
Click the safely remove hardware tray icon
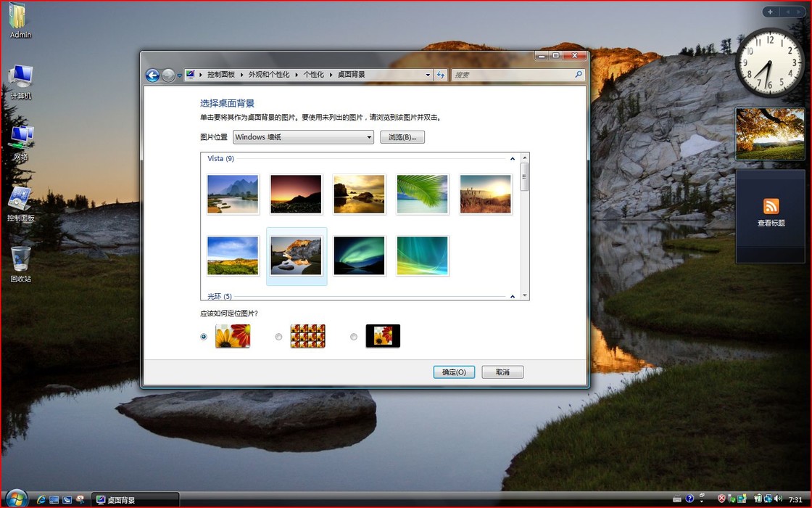click(x=732, y=499)
